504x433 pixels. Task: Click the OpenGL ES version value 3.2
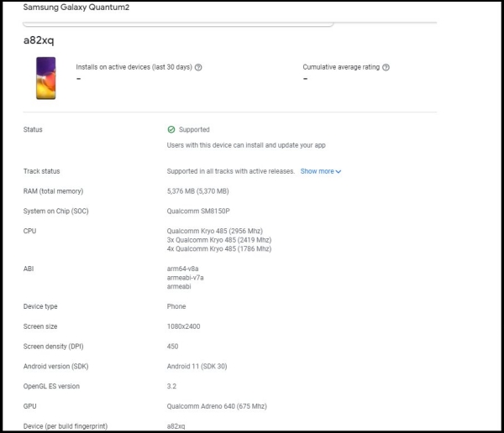tap(171, 386)
